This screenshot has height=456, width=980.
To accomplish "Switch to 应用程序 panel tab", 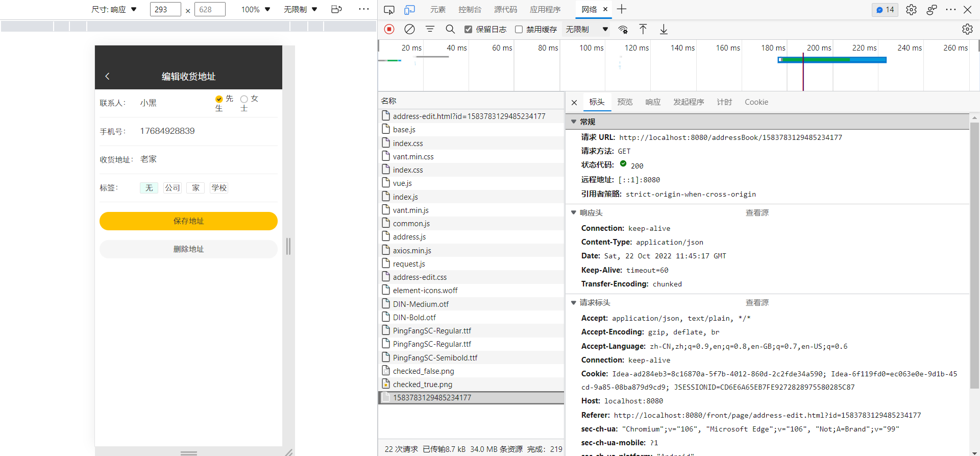I will tap(545, 10).
